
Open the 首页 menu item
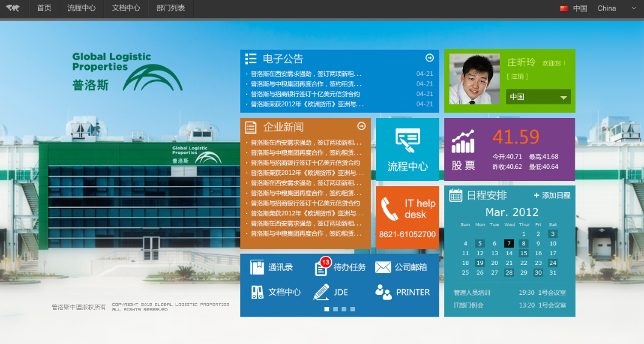click(44, 9)
